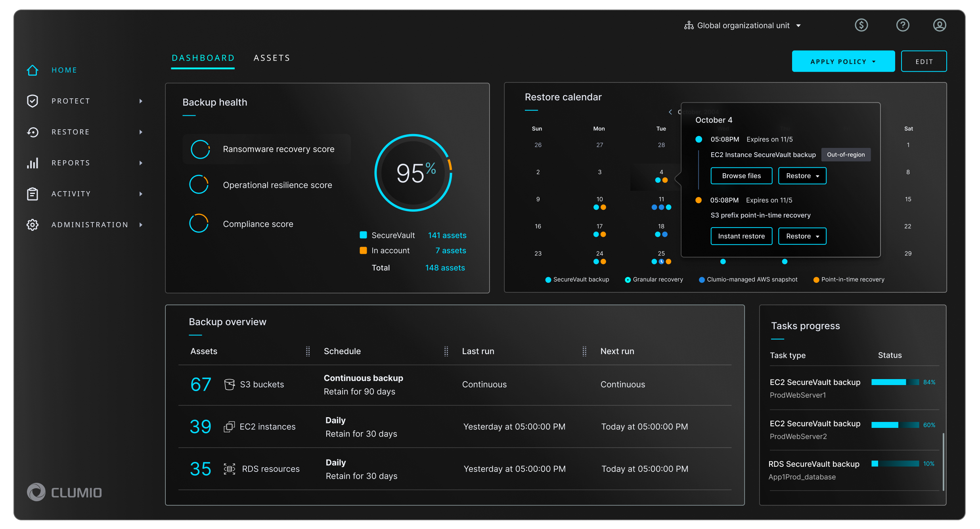The image size is (980, 529).
Task: Click the Browse files button
Action: 741,176
